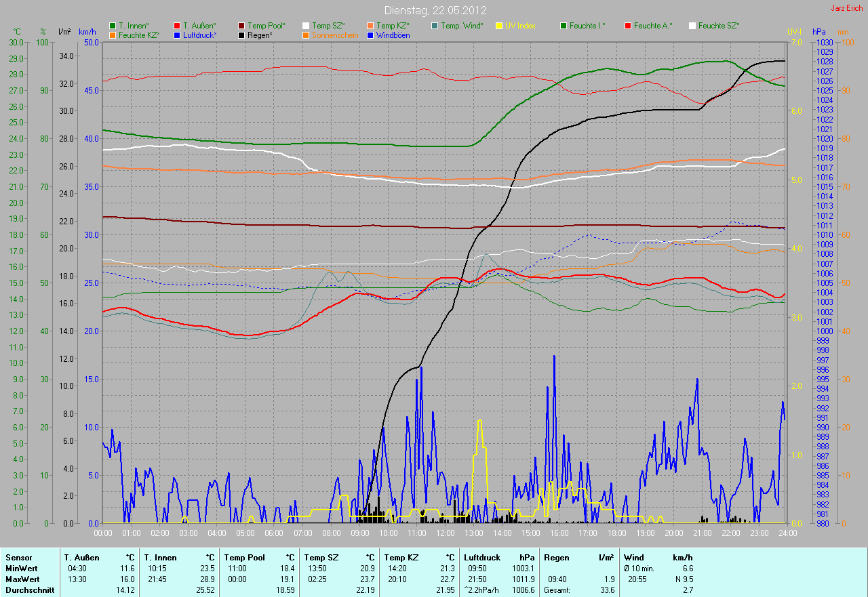The width and height of the screenshot is (868, 597).
Task: Click the 'Feuchte KZ*' legend label
Action: (x=139, y=35)
